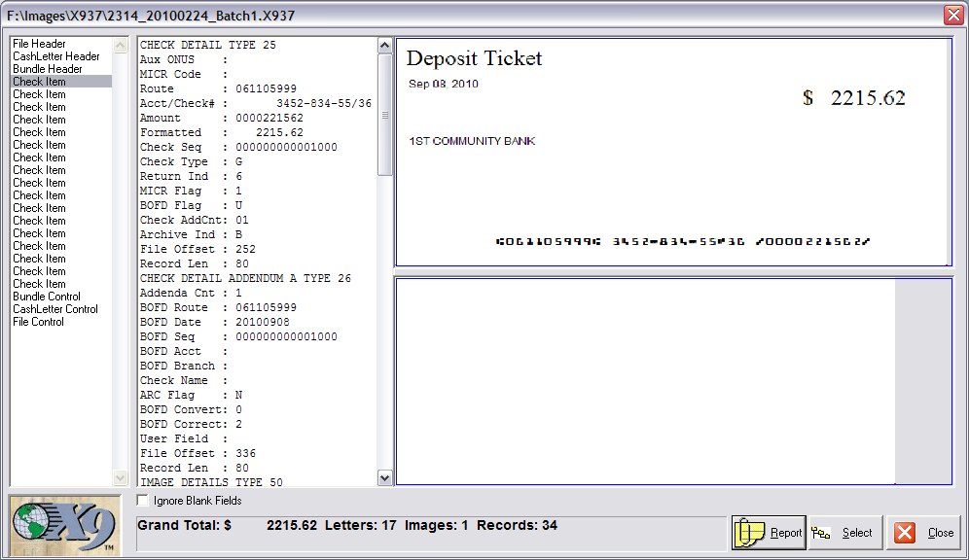Click the X9 globe logo

(65, 526)
